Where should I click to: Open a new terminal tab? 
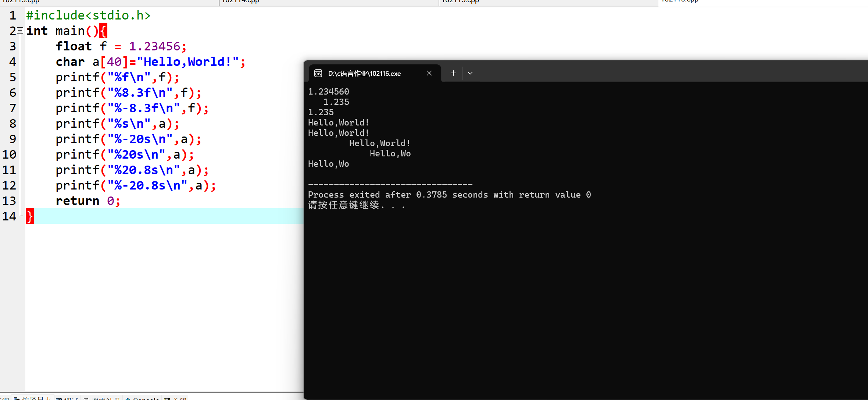(453, 73)
